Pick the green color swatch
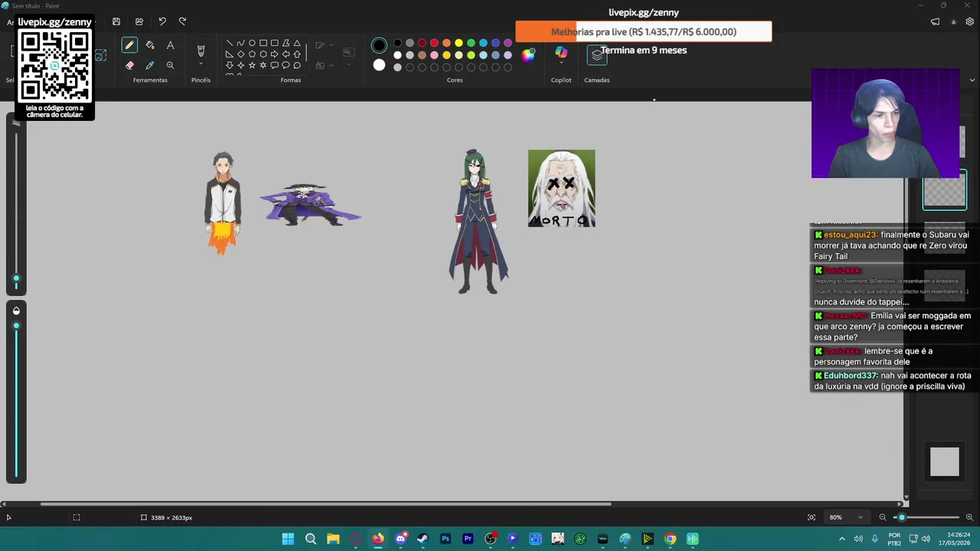Image resolution: width=980 pixels, height=551 pixels. pyautogui.click(x=471, y=43)
